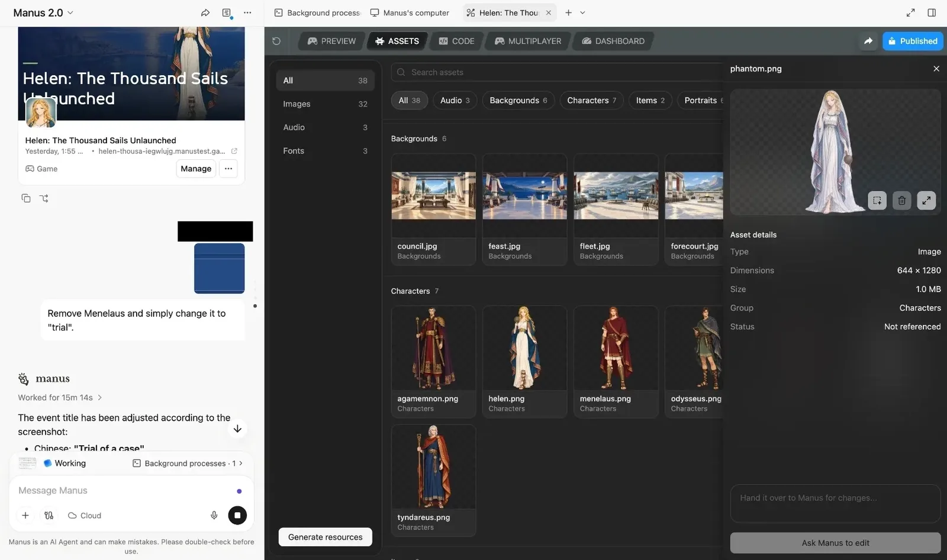The image size is (947, 560).
Task: Switch to the Manus's computer tab
Action: 410,12
